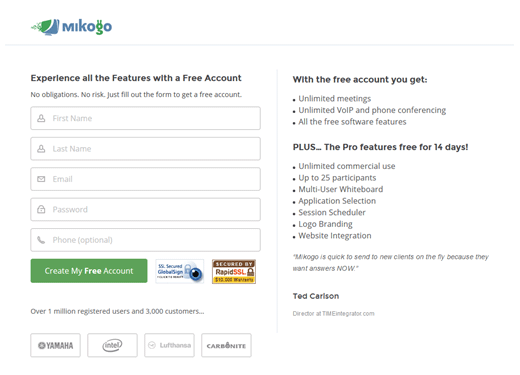Viewport: 520px width, 375px height.
Task: Click the padlock icon in Password field
Action: click(41, 209)
